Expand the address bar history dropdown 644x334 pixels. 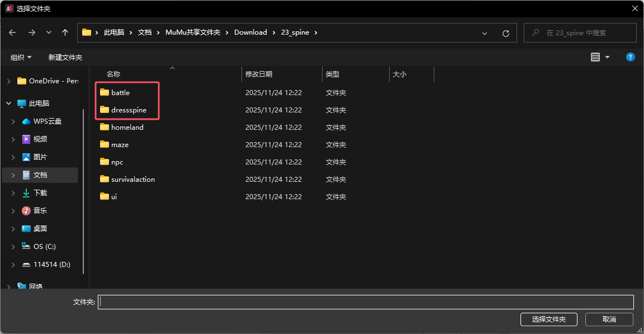tap(485, 33)
